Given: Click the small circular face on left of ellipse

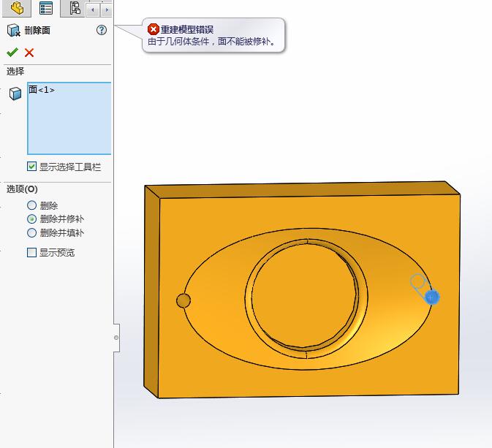Looking at the screenshot, I should pos(183,300).
